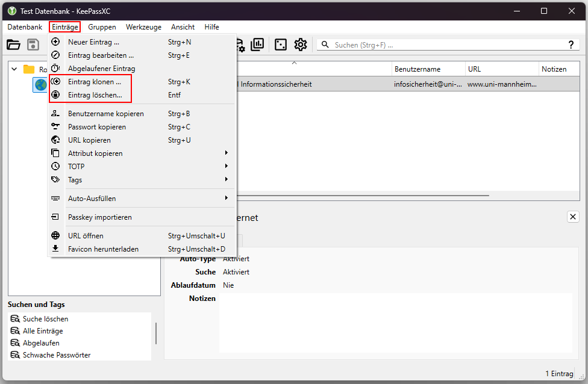
Task: Collapse the root folder tree chevron
Action: [x=14, y=69]
